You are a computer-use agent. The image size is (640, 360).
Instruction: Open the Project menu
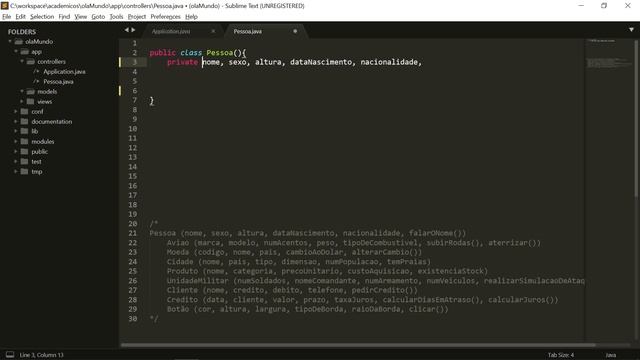[x=137, y=17]
